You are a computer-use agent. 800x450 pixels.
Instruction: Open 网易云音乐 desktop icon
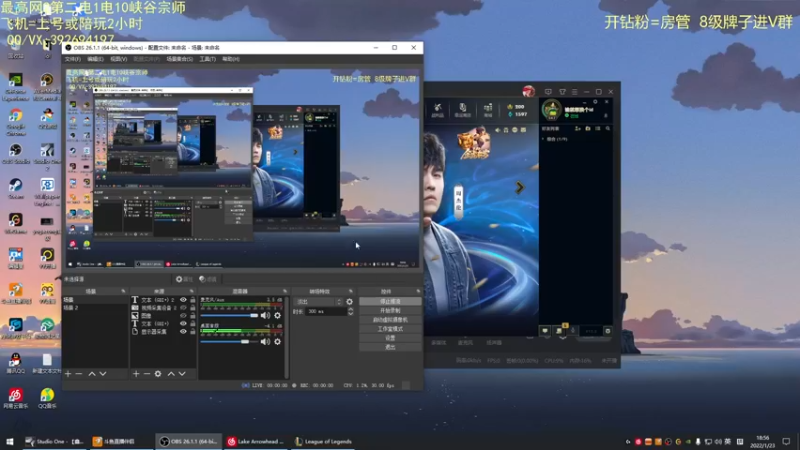coord(15,398)
